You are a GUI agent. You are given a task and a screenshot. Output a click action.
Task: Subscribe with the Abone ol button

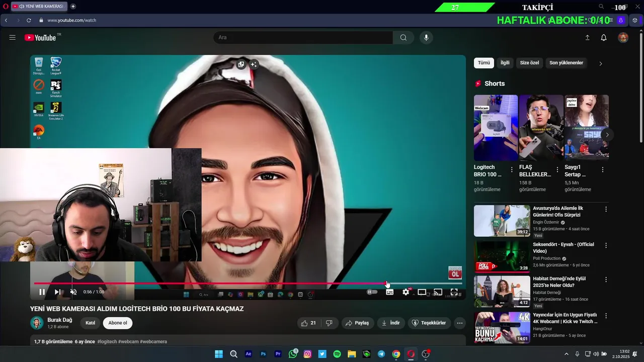point(118,323)
